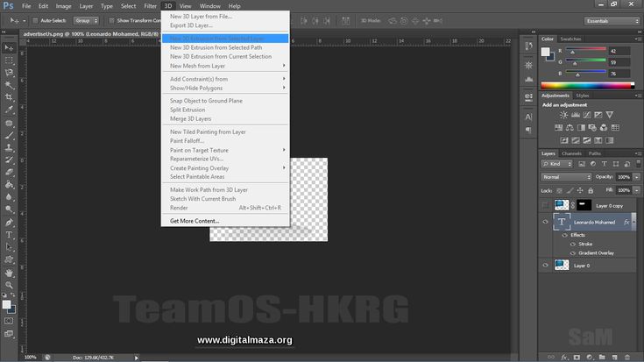Click the red R channel slider
This screenshot has height=362, width=644.
[585, 51]
